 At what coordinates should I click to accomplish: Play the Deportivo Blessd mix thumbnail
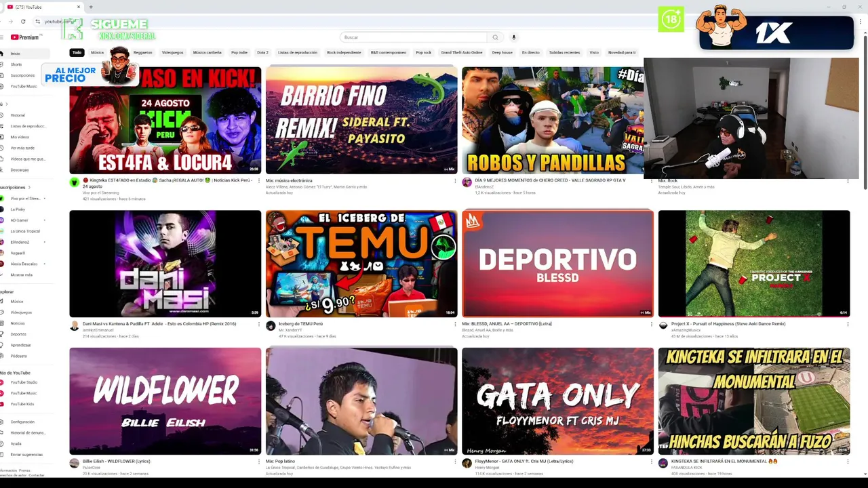(557, 264)
